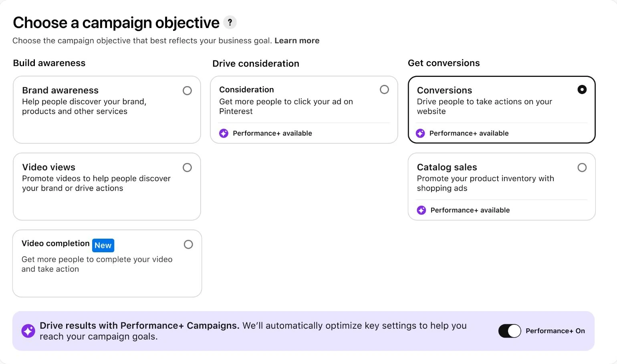
Task: Select the Conversions radio button
Action: pos(582,90)
